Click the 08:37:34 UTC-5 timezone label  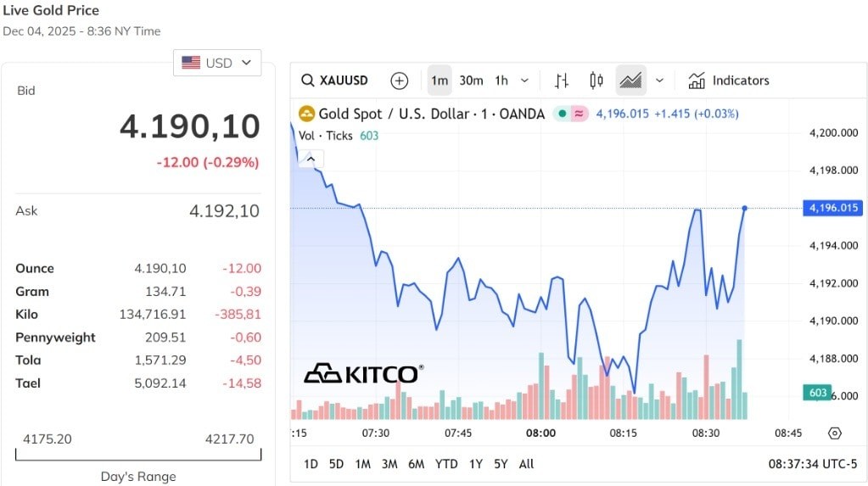pyautogui.click(x=813, y=464)
